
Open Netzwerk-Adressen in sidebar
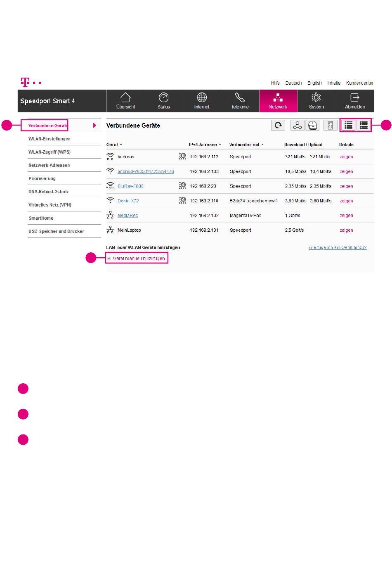(x=49, y=165)
